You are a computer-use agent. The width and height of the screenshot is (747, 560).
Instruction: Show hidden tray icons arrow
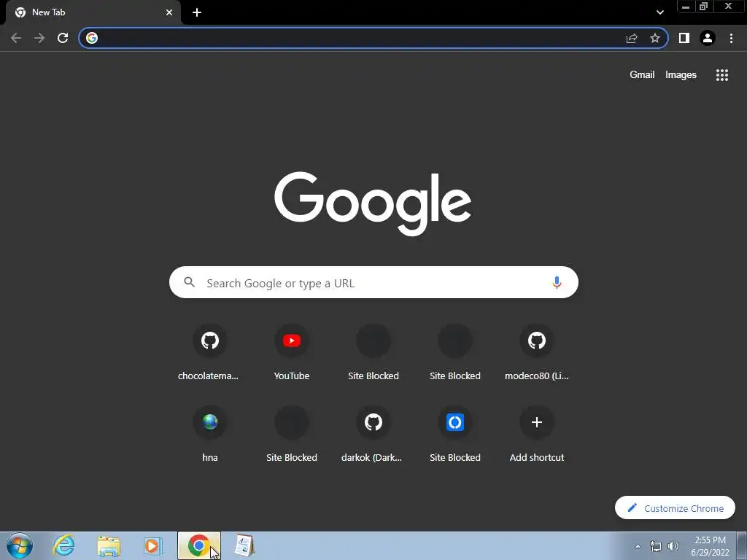pyautogui.click(x=638, y=546)
